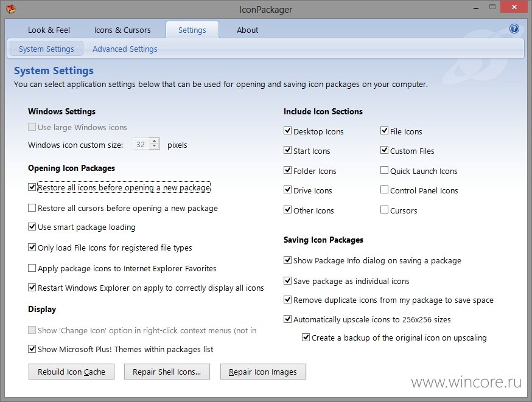
Task: Click the 'Windows Settings' section heading
Action: pos(61,111)
